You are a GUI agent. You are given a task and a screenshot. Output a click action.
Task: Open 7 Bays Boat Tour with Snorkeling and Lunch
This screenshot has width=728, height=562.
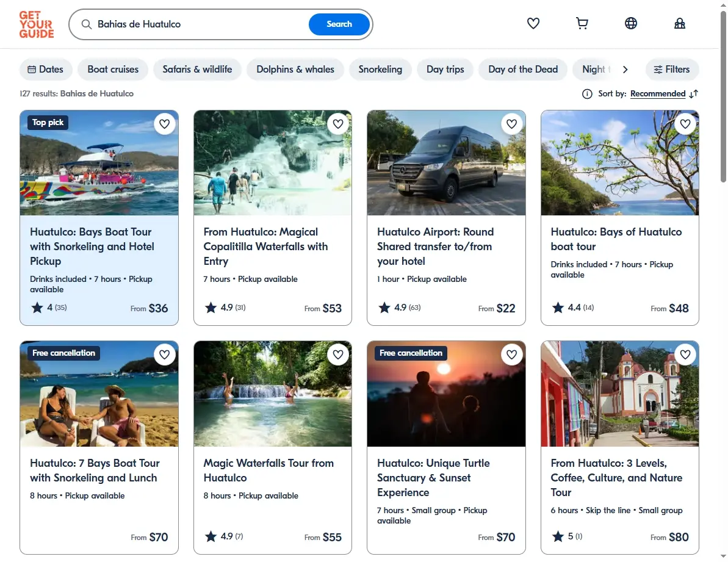(95, 470)
